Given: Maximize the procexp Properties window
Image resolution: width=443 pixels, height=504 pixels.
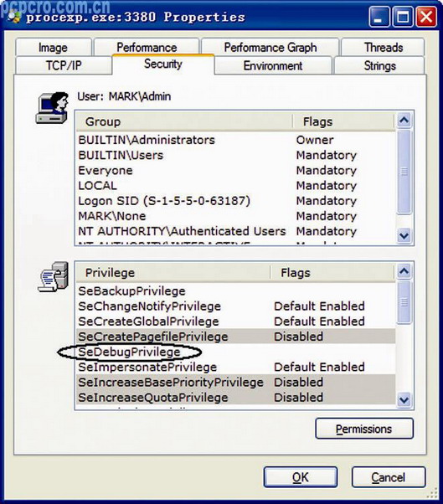Looking at the screenshot, I should tap(403, 17).
